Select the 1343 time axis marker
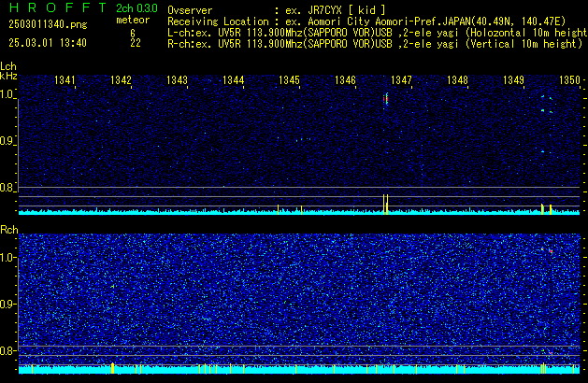 point(177,80)
